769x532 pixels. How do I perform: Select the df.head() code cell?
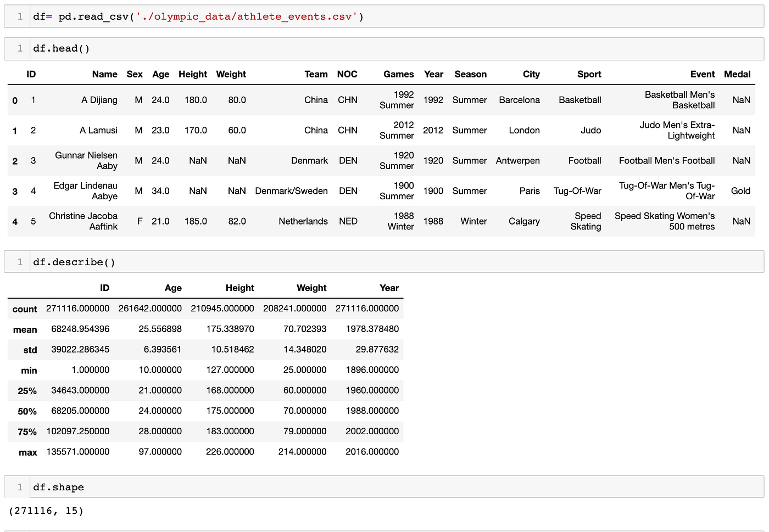[x=384, y=48]
